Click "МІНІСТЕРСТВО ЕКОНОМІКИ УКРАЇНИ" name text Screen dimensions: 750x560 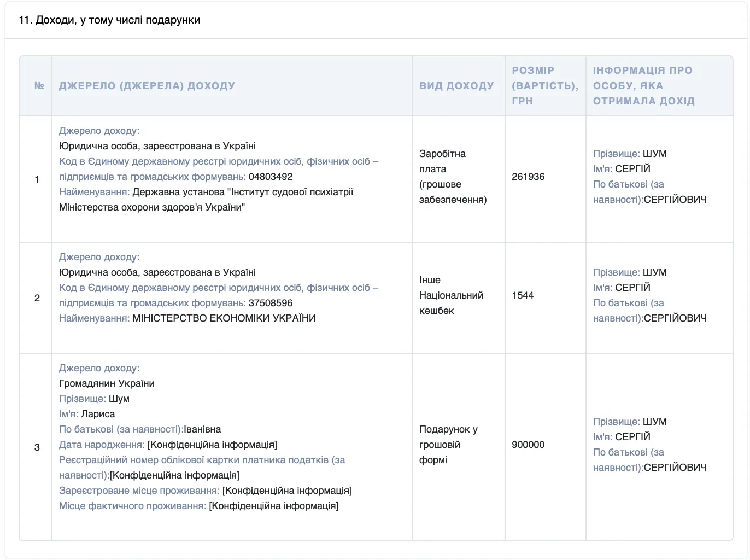click(x=224, y=318)
